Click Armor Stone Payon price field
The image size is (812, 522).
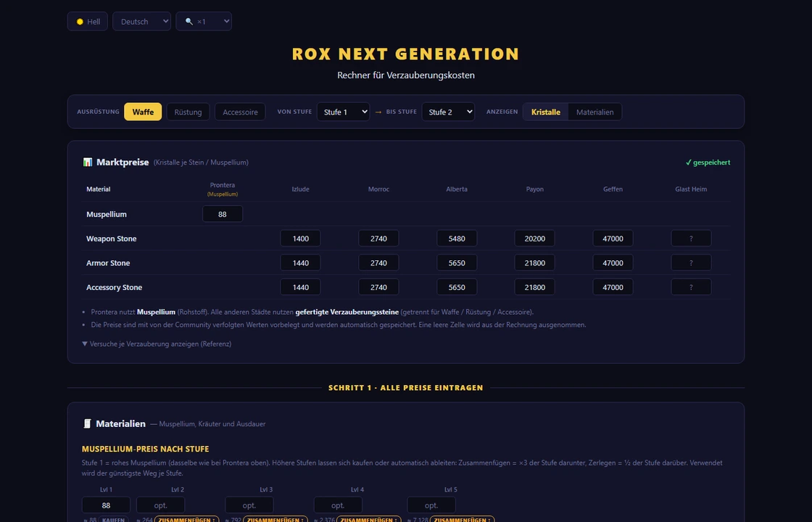tap(534, 262)
